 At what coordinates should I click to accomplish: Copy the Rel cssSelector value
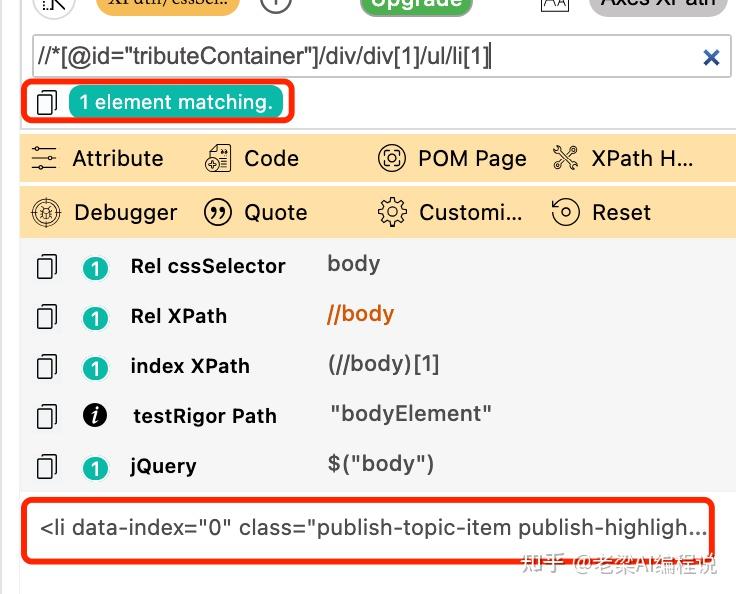pyautogui.click(x=46, y=266)
